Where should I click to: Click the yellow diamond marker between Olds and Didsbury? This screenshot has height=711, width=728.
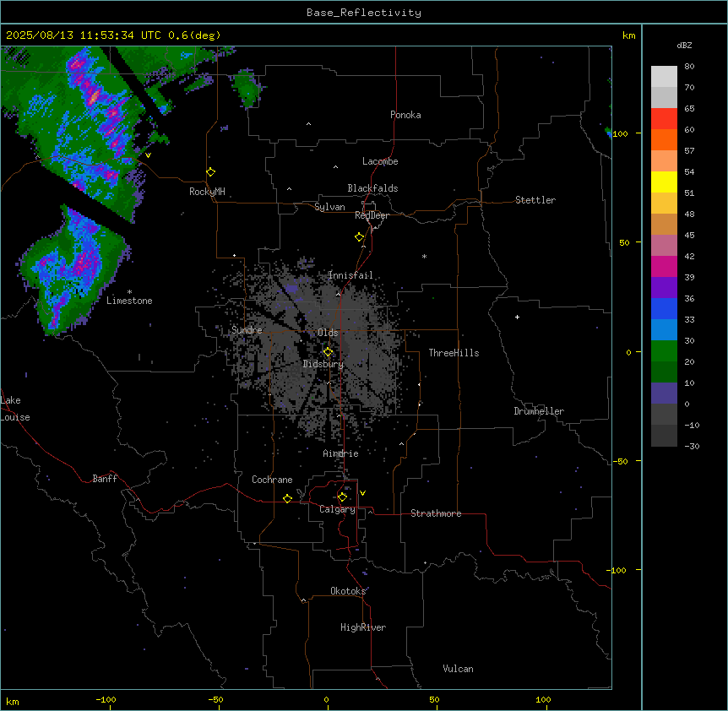(x=328, y=352)
